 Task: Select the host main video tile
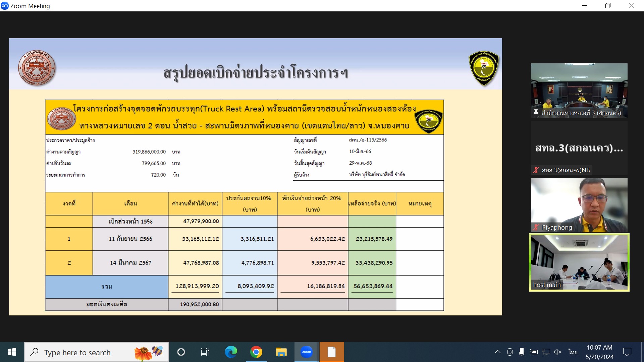579,262
